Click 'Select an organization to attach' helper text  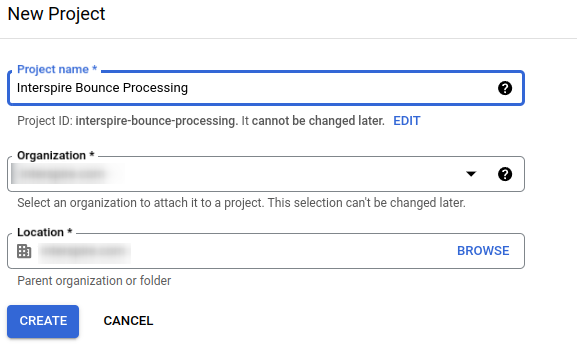pos(241,203)
